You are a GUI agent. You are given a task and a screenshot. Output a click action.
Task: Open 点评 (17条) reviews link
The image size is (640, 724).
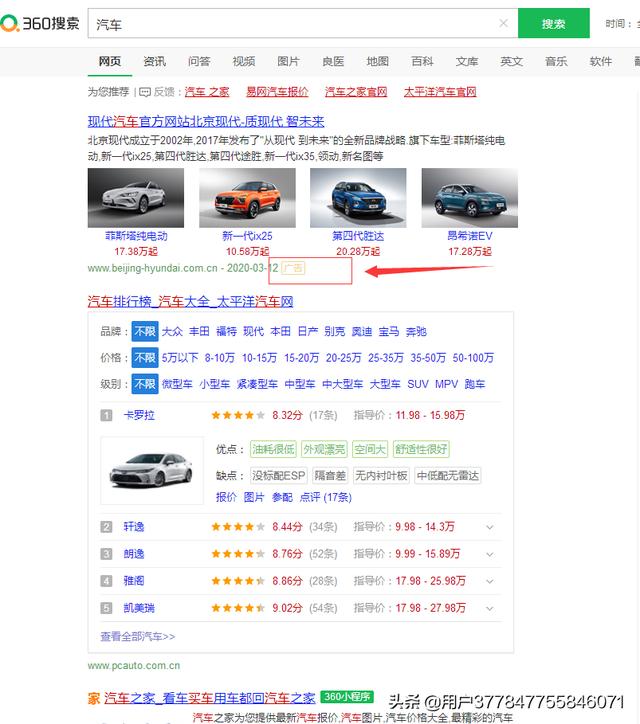point(326,497)
